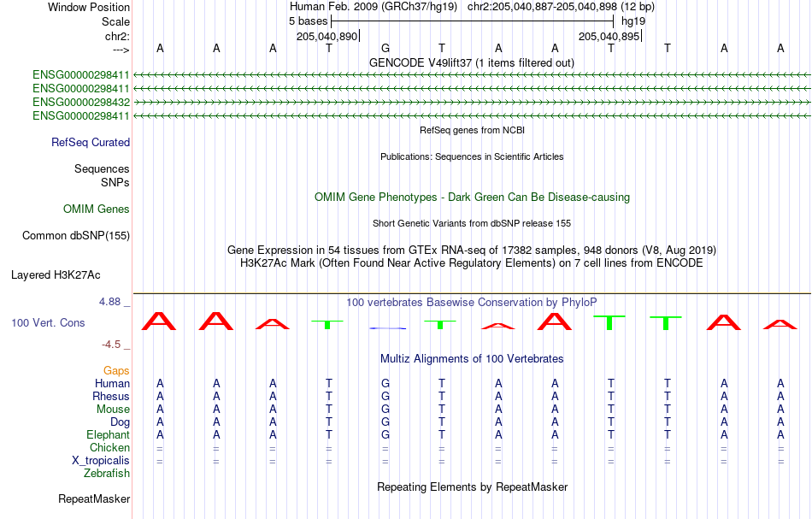Viewport: 812px width, 519px height.
Task: Click the G base in Mouse alignment row
Action: [x=385, y=410]
